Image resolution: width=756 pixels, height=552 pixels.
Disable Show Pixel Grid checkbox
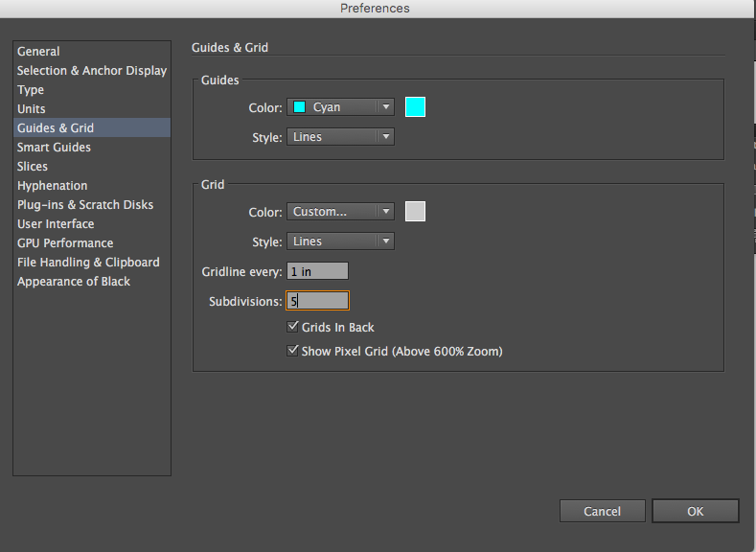click(x=292, y=351)
